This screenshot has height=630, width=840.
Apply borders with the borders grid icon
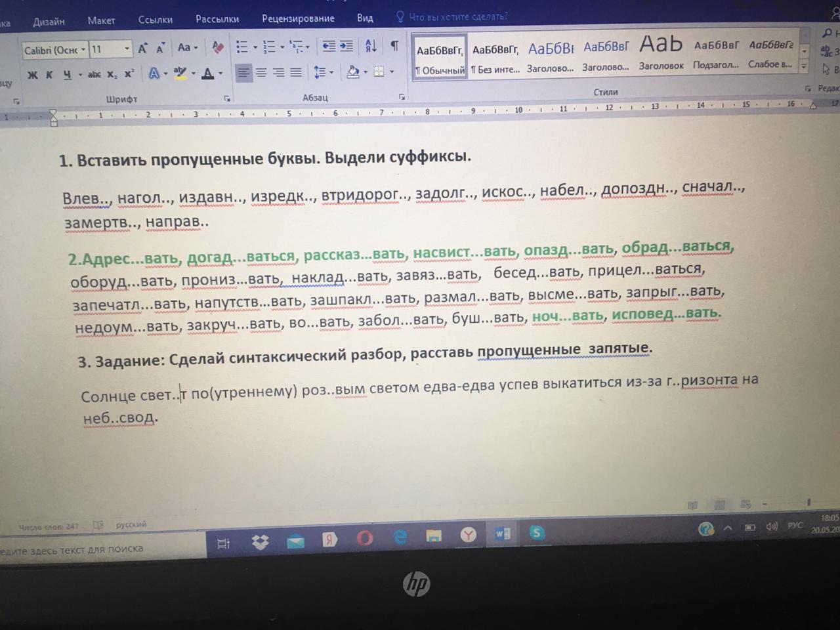pyautogui.click(x=379, y=72)
